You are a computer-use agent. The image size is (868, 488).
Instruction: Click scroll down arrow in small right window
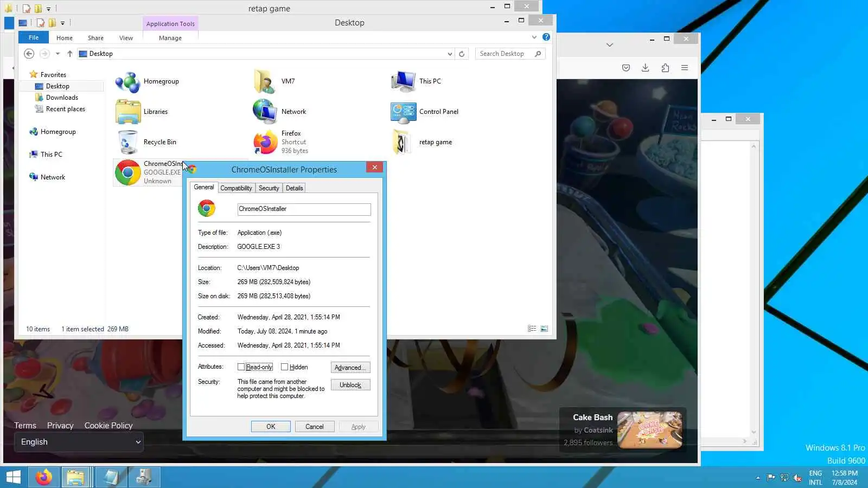point(754,432)
